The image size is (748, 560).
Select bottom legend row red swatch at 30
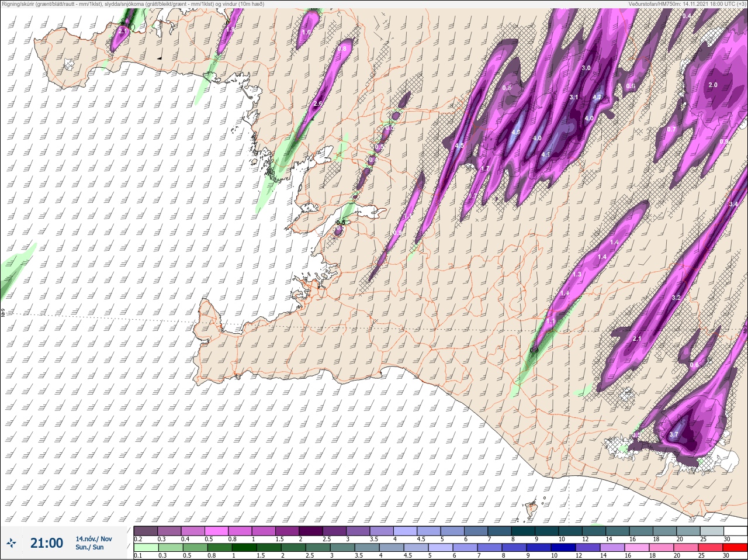pyautogui.click(x=735, y=548)
